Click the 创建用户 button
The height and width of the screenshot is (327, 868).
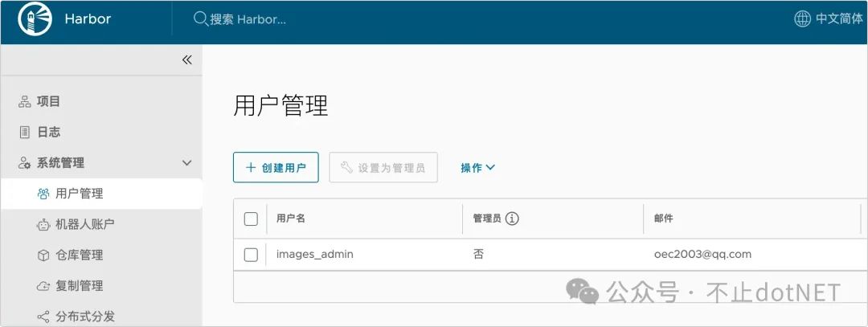pyautogui.click(x=276, y=167)
